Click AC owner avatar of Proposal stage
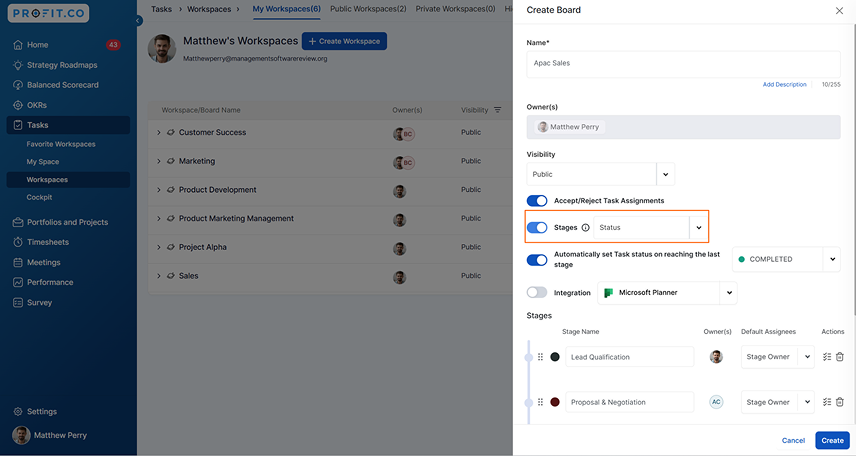Screen dimensions: 856x456 coord(716,402)
